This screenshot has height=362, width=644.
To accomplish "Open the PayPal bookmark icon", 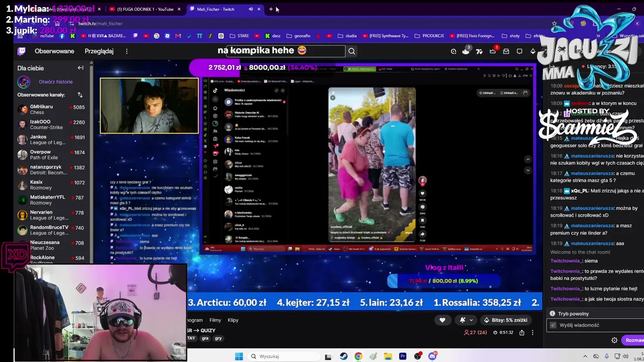I will (x=189, y=36).
